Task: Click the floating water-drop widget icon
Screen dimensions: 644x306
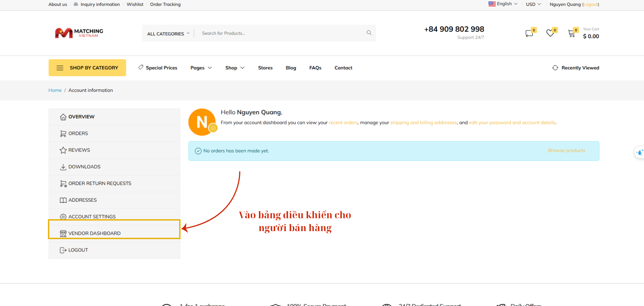Action: pos(639,152)
